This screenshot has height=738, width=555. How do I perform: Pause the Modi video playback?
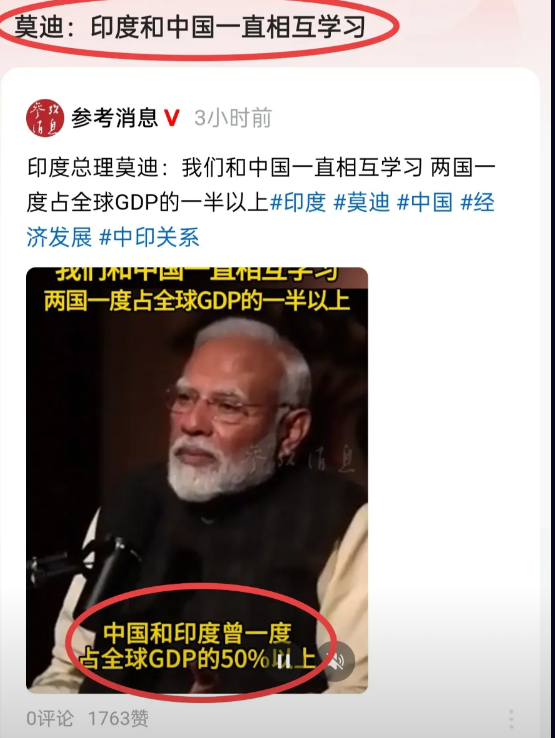pyautogui.click(x=284, y=662)
